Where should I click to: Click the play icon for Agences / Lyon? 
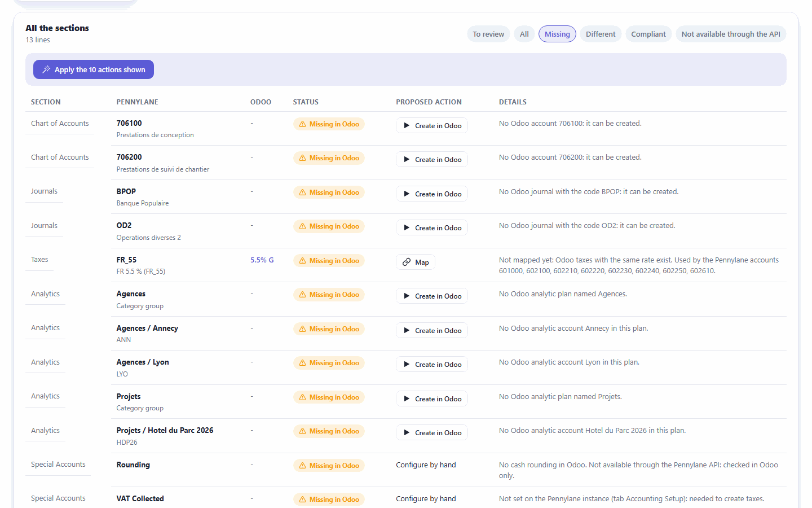[x=407, y=364]
